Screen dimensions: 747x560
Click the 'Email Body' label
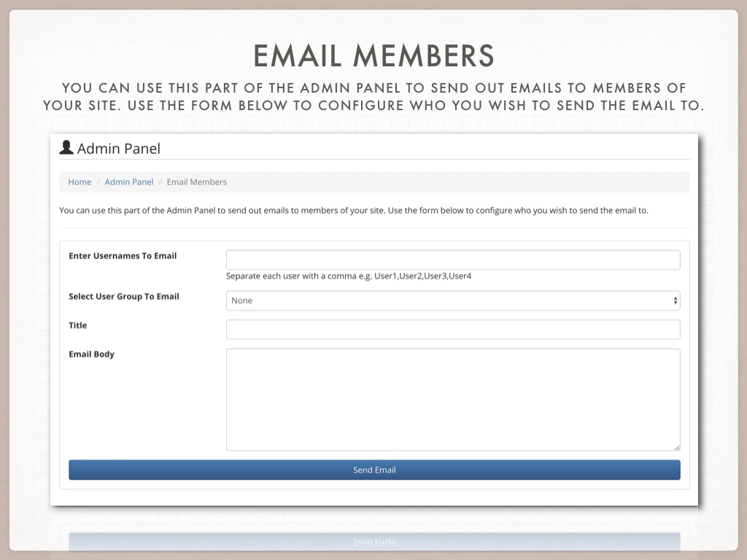[91, 354]
